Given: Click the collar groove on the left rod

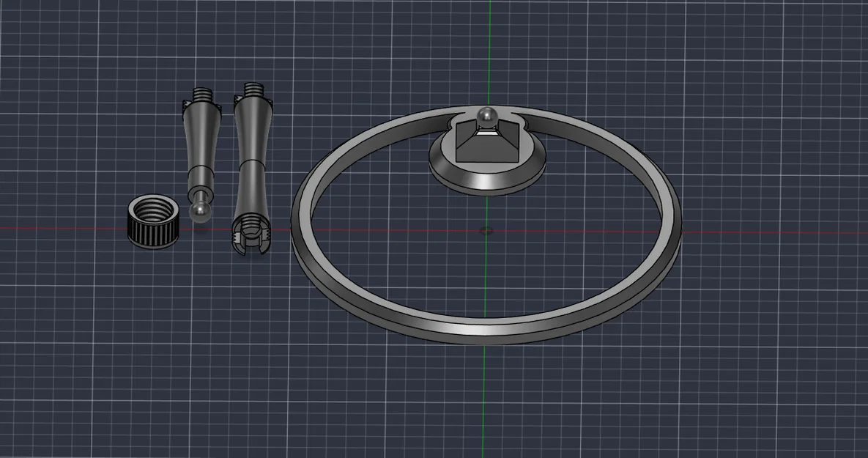Looking at the screenshot, I should (201, 168).
